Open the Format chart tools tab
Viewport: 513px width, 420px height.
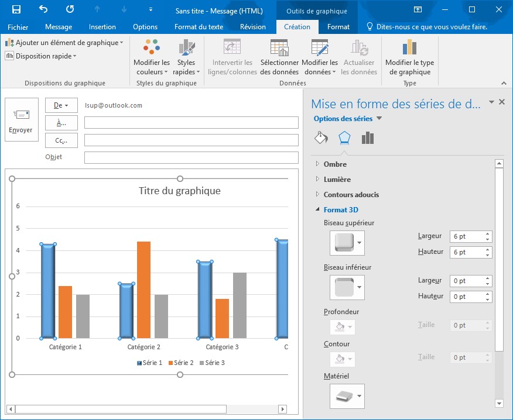pyautogui.click(x=338, y=27)
